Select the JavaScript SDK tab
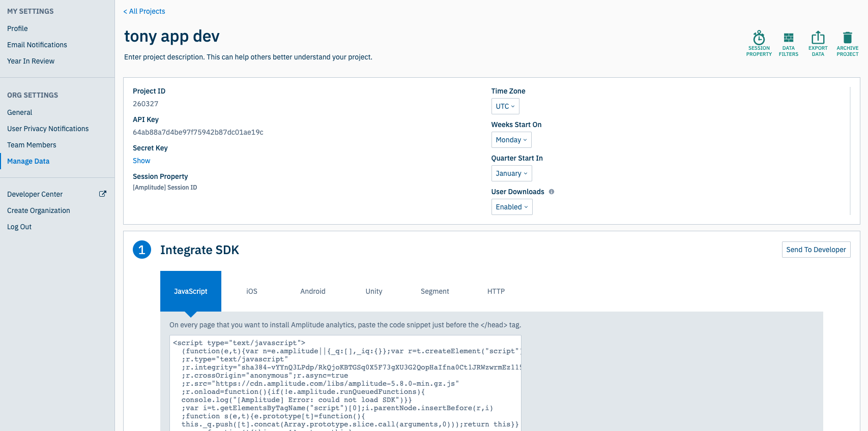This screenshot has height=431, width=868. (191, 291)
